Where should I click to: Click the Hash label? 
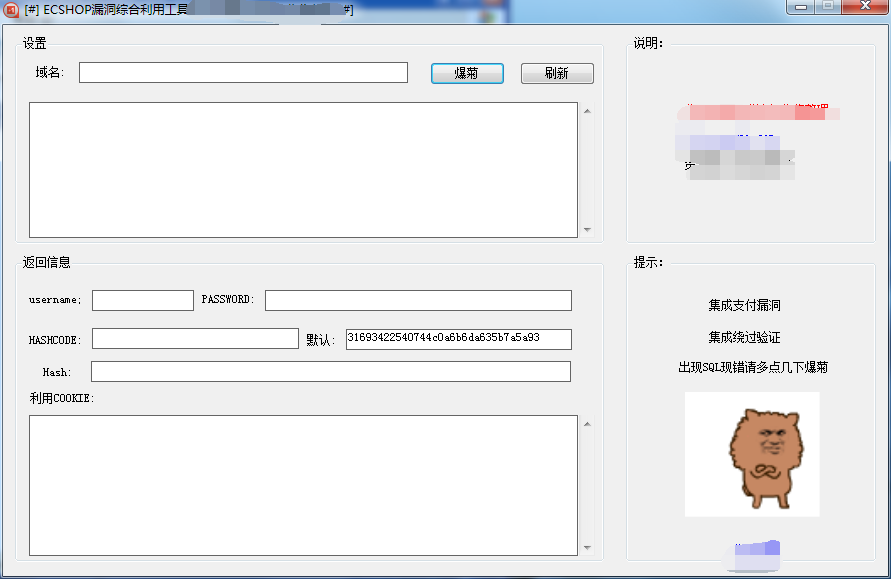(57, 373)
